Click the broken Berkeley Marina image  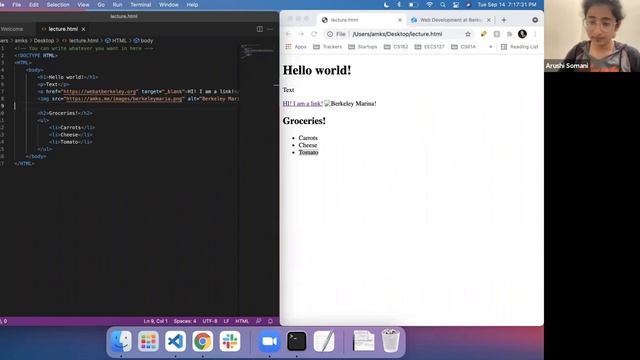coord(351,104)
